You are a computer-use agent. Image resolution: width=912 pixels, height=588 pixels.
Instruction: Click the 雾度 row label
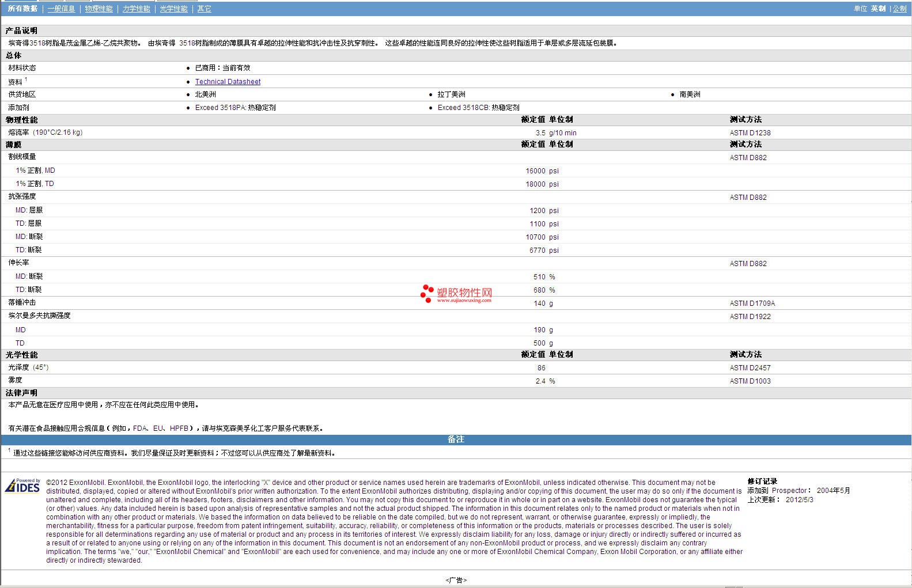(x=15, y=380)
